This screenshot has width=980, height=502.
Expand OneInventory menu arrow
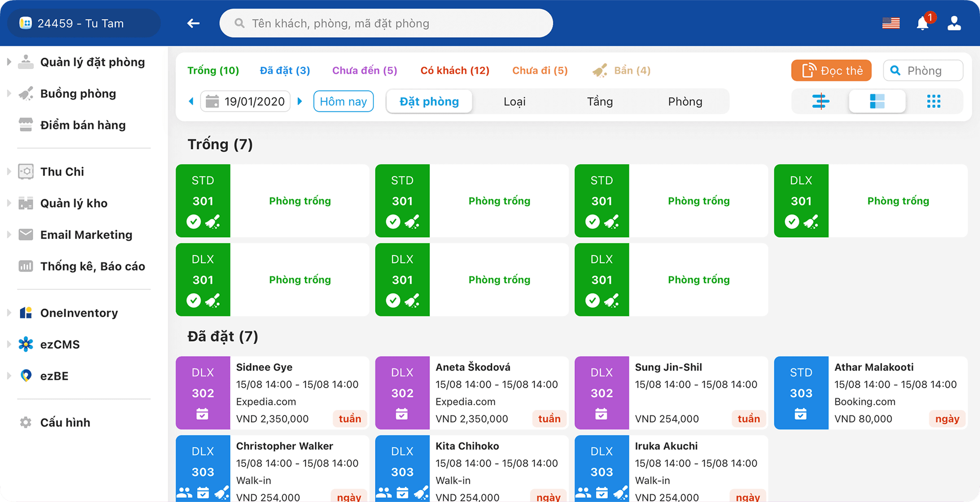coord(9,312)
